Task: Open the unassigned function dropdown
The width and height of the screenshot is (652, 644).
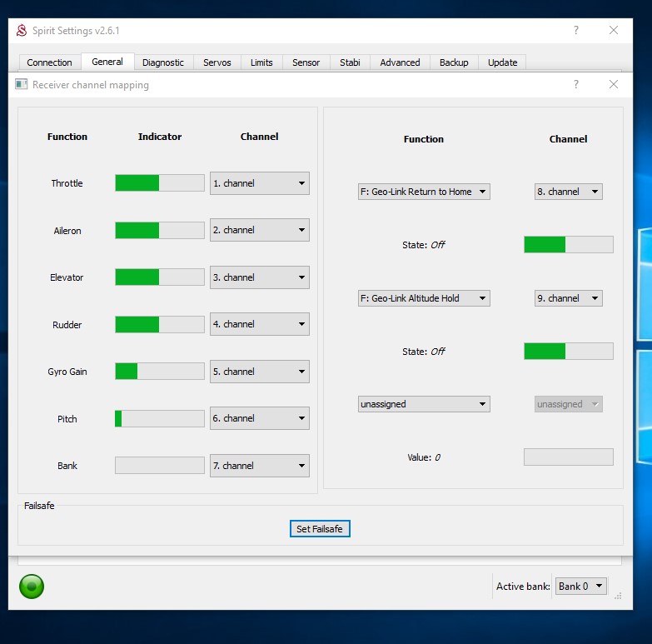Action: point(424,404)
